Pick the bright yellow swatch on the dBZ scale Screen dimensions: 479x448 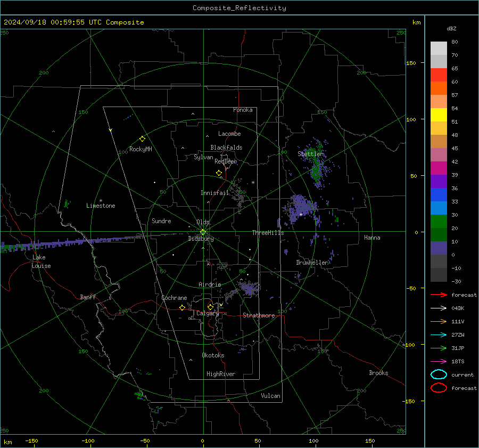coord(439,115)
